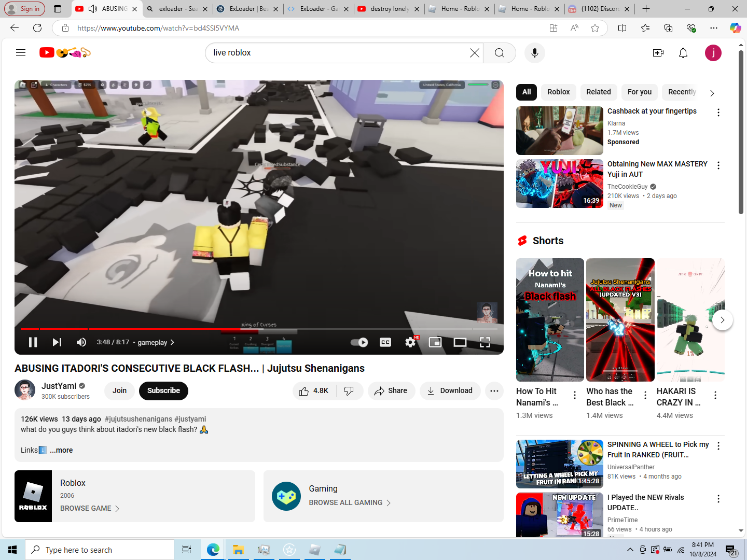Join the JustYami channel membership
This screenshot has height=560, width=747.
tap(120, 391)
